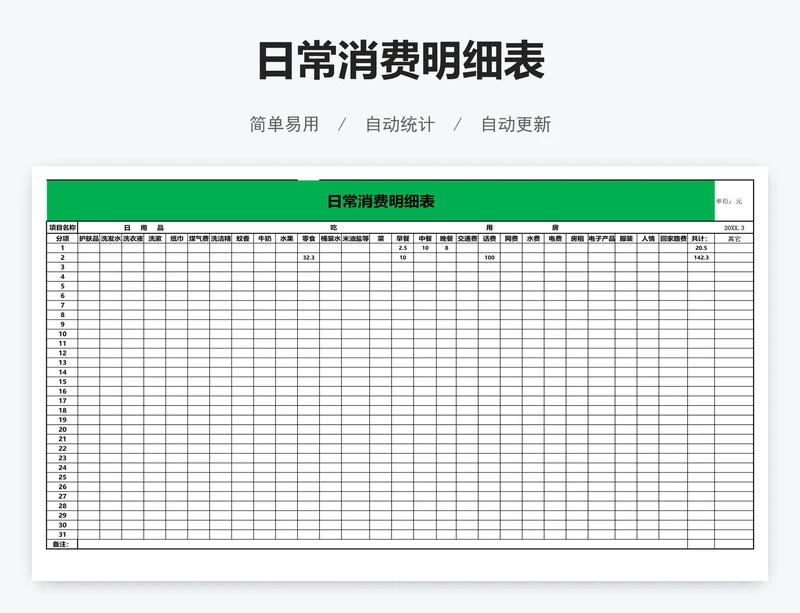Image resolution: width=800 pixels, height=613 pixels.
Task: Click the 回家路费 column header
Action: 673,238
